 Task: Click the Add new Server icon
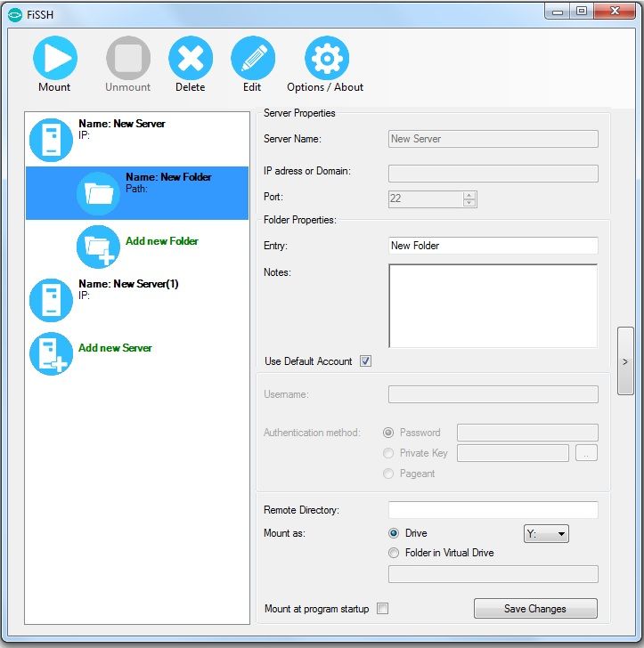51,353
